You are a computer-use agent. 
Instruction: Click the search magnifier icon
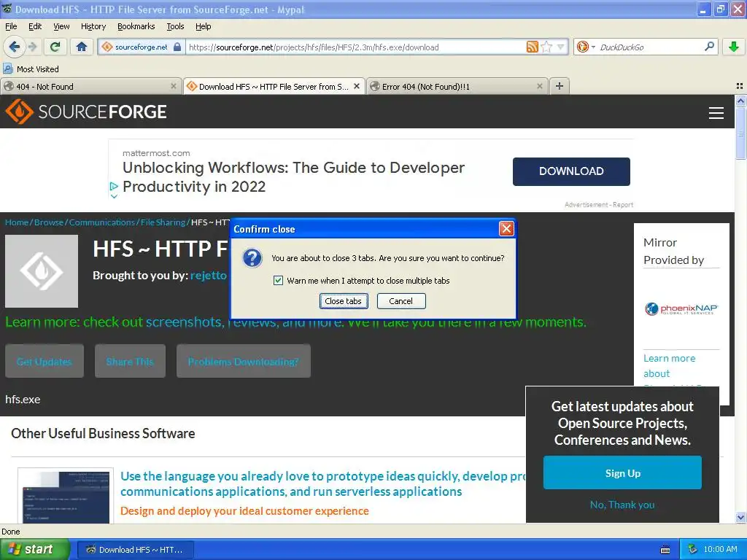(709, 46)
